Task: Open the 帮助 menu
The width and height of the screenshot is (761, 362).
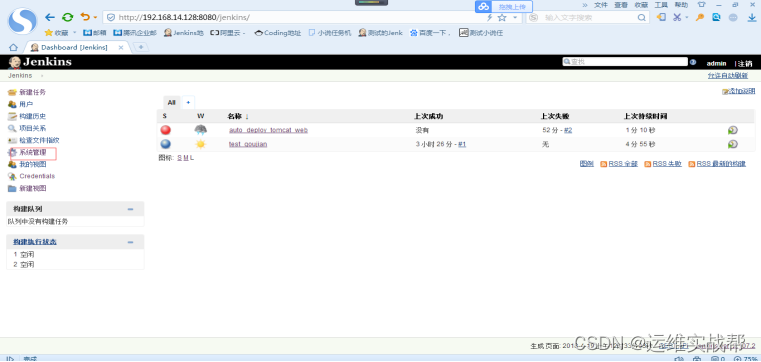Action: tap(681, 5)
